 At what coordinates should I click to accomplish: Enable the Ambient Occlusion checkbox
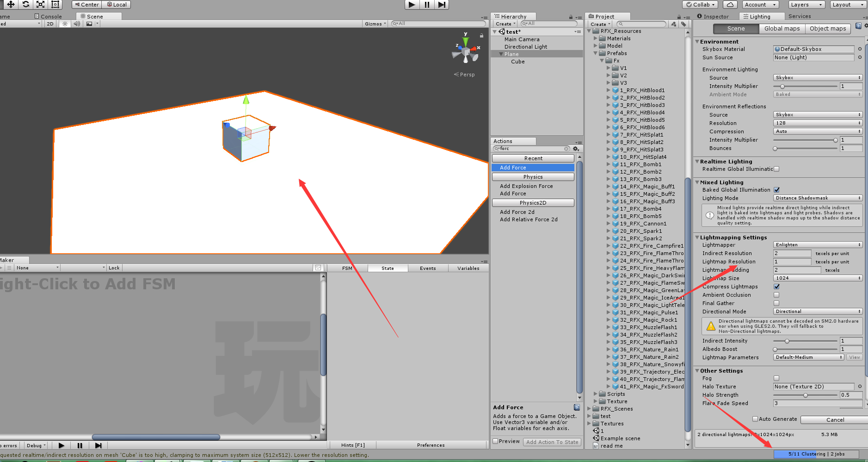pyautogui.click(x=776, y=295)
